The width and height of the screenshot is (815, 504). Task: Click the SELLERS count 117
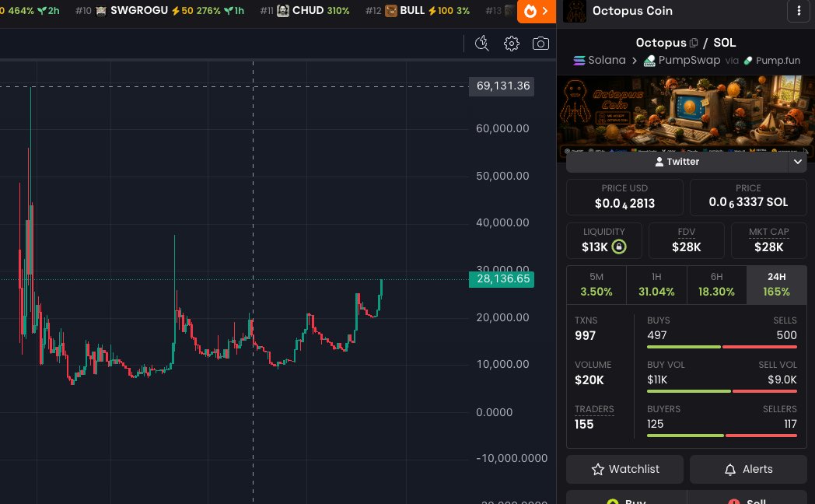click(x=790, y=424)
